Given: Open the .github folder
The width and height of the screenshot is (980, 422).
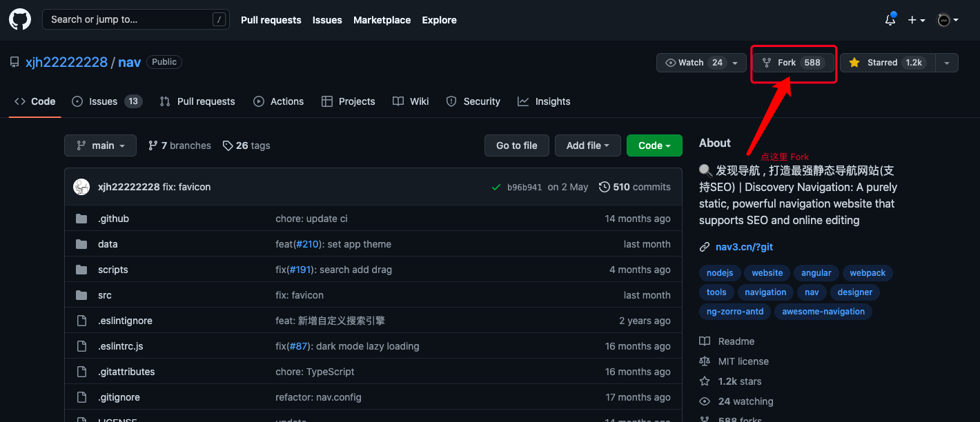Looking at the screenshot, I should [x=113, y=219].
